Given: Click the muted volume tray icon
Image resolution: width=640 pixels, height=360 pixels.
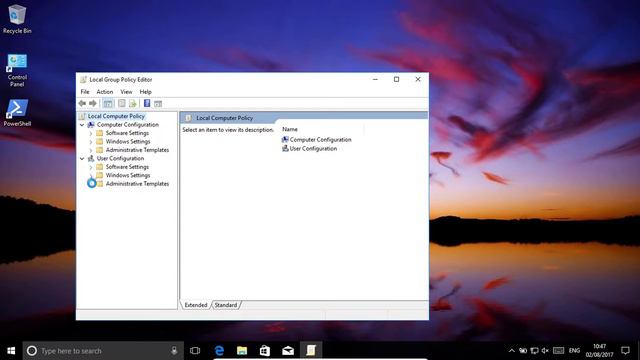Looking at the screenshot, I should tap(545, 351).
